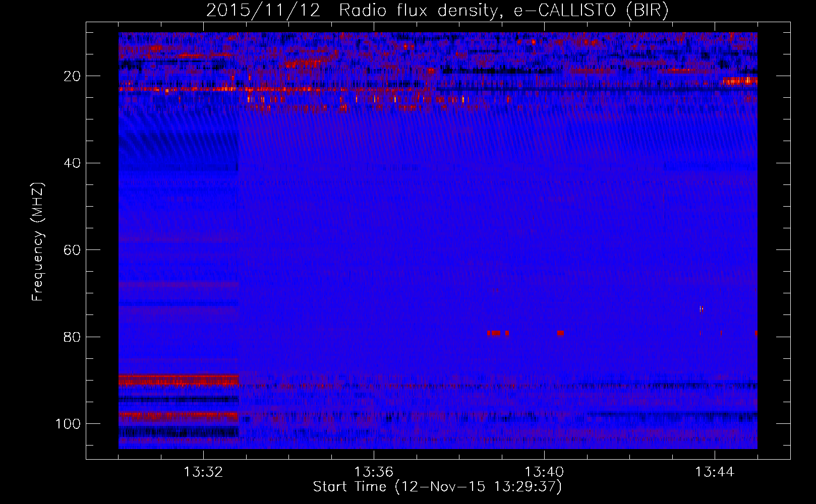The height and width of the screenshot is (504, 816).
Task: Click the 40 MHz frequency tick label
Action: (x=73, y=163)
